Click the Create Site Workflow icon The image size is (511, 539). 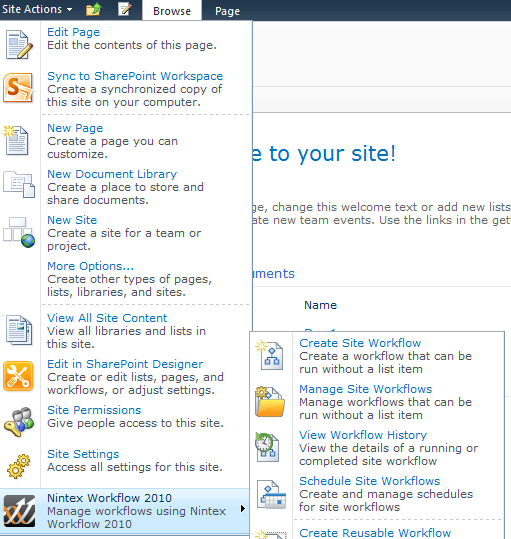click(x=270, y=355)
